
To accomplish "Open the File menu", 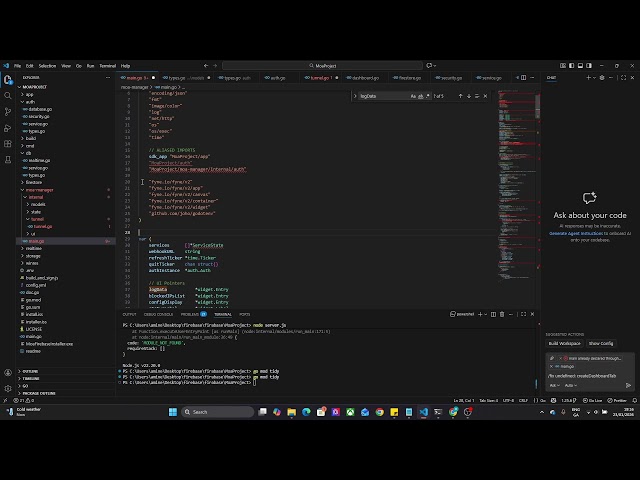I will point(17,66).
